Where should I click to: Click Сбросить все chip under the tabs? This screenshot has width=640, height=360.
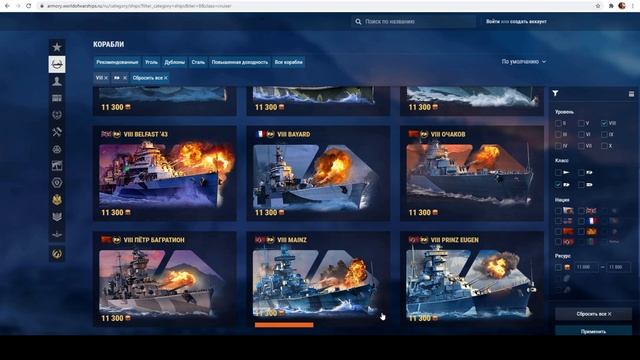150,78
